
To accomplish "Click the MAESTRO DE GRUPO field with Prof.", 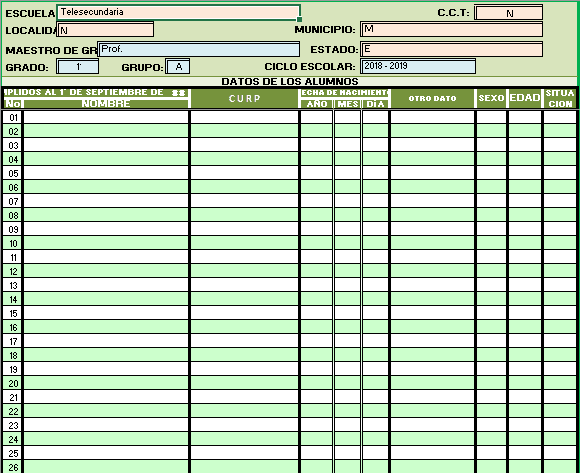I will click(x=199, y=49).
